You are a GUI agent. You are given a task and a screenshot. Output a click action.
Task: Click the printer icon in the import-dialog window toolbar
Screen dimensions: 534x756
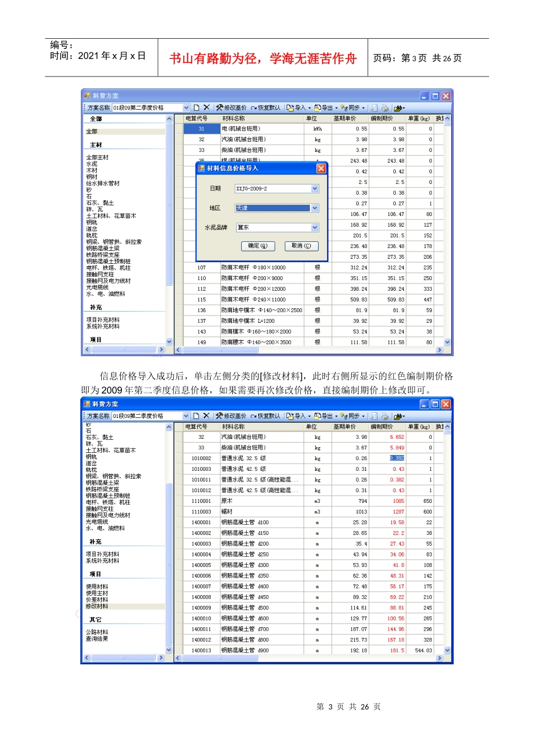(x=384, y=107)
